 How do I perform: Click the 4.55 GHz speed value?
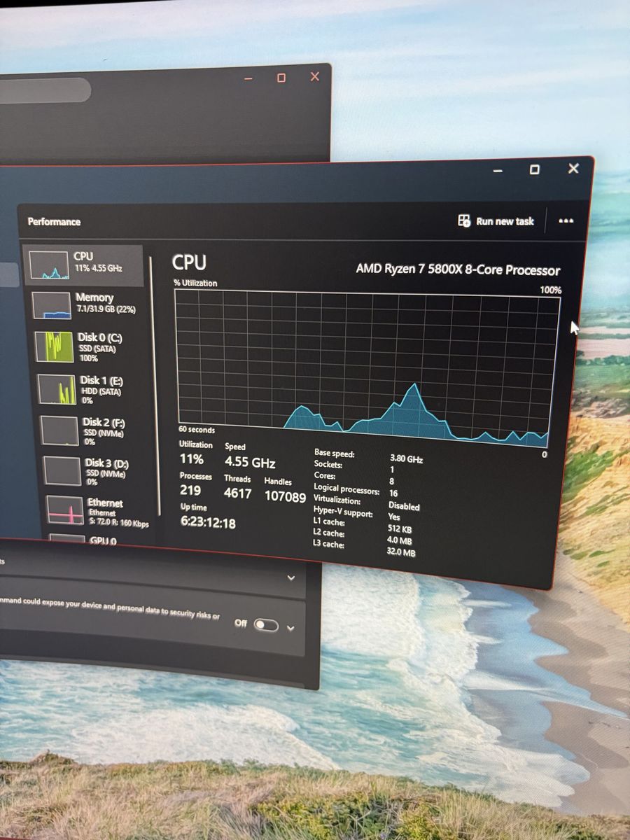(250, 463)
